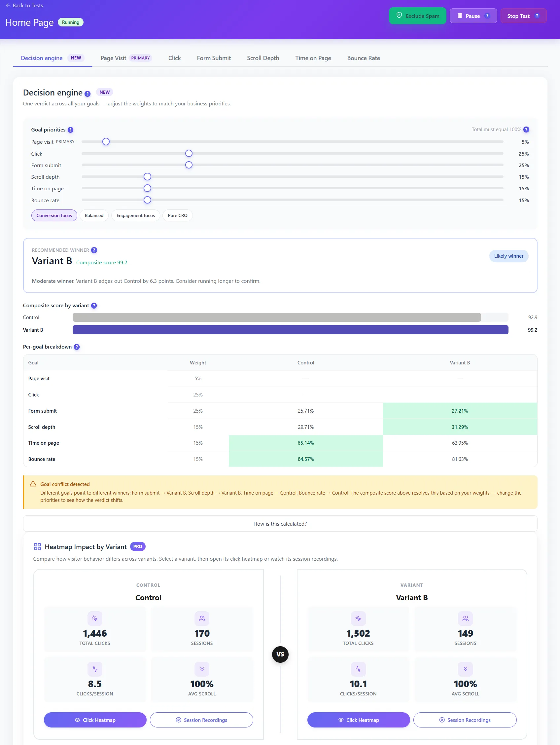Viewport: 560px width, 745px height.
Task: Stop the Home Page test
Action: click(523, 16)
